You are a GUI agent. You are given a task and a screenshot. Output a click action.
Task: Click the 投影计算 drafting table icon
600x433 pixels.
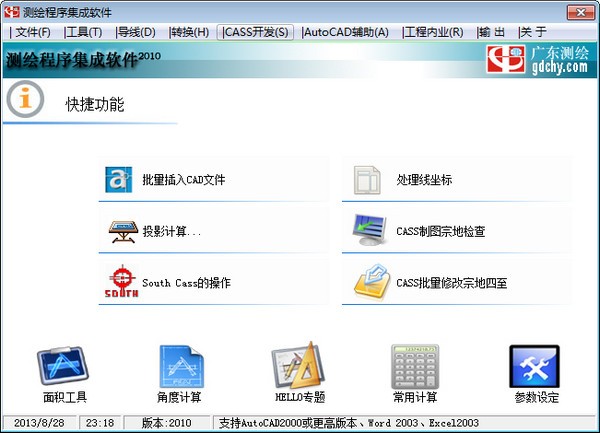point(123,231)
